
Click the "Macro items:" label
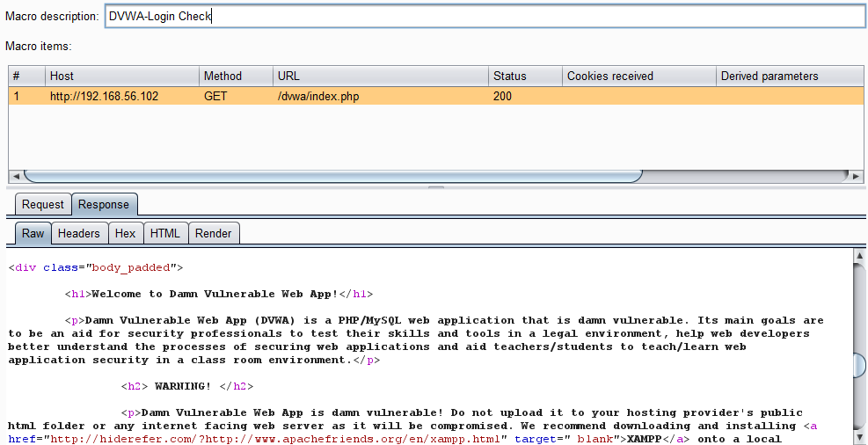38,47
